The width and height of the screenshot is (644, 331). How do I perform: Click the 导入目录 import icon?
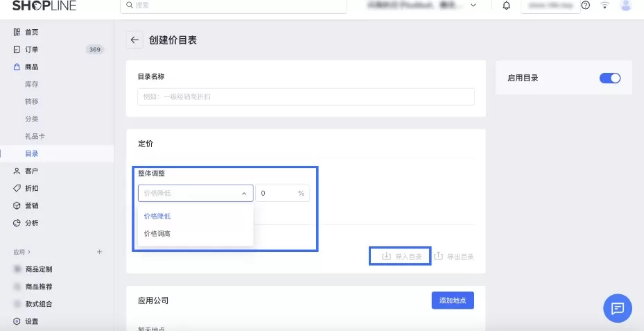[x=386, y=256]
